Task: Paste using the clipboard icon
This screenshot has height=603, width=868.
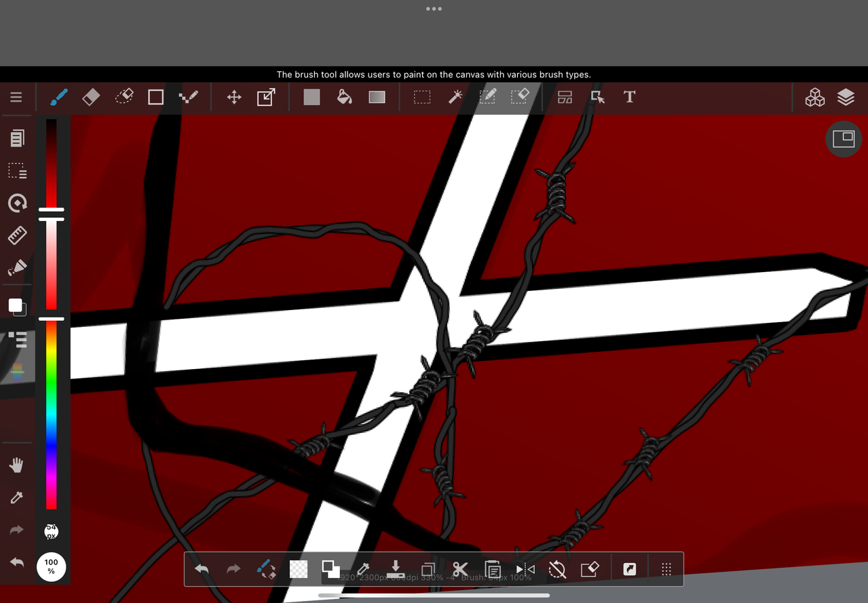Action: tap(493, 569)
